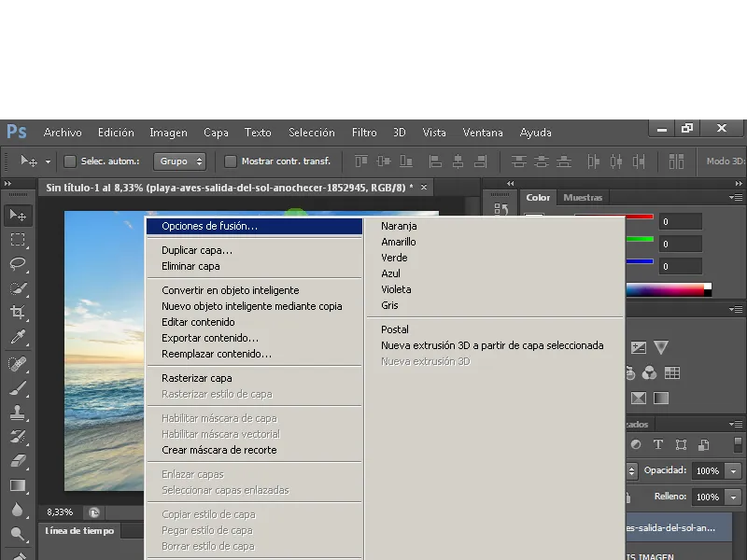Viewport: 747px width, 560px height.
Task: Click Align Horizontal Centers icon
Action: click(458, 161)
